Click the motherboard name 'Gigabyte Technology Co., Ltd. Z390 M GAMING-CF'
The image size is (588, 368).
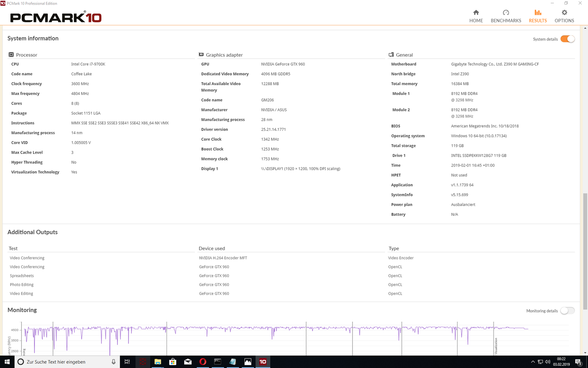click(x=495, y=64)
